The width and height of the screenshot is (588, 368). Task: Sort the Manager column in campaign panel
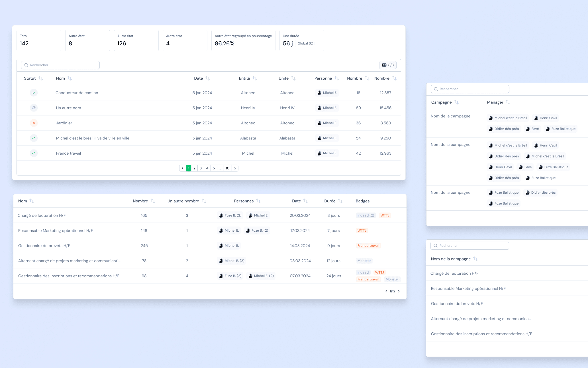coord(508,102)
